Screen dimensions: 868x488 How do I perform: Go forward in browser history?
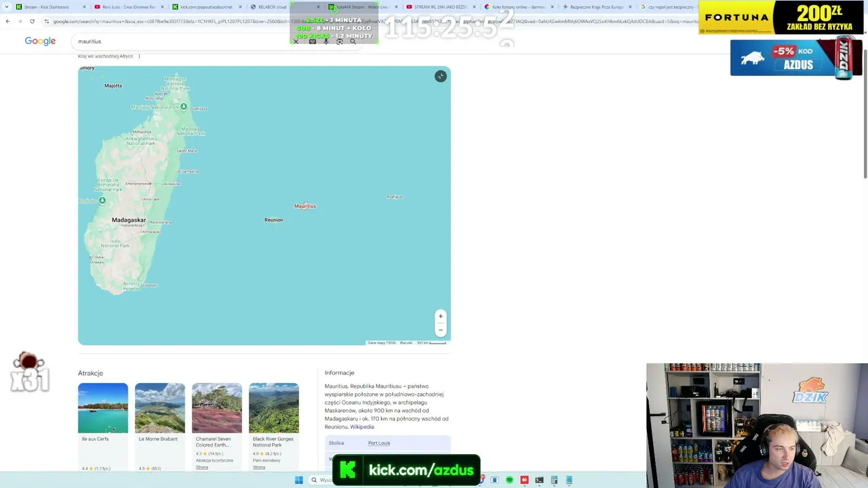coord(20,21)
